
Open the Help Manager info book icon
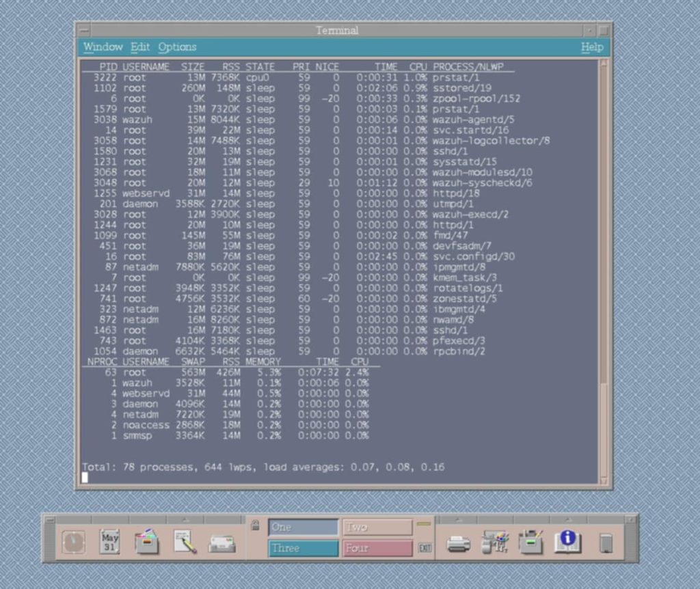coord(567,543)
